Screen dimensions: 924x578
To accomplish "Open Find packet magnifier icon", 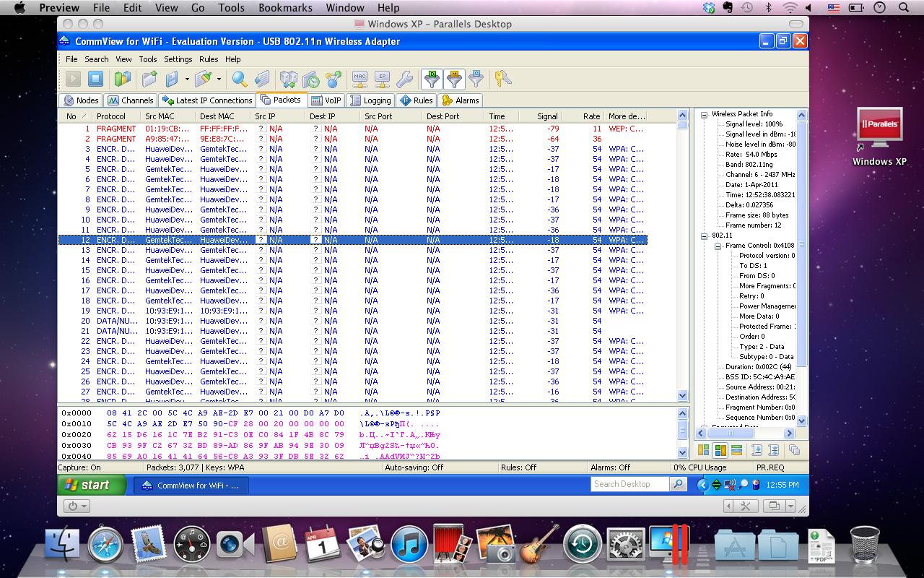I will click(240, 79).
